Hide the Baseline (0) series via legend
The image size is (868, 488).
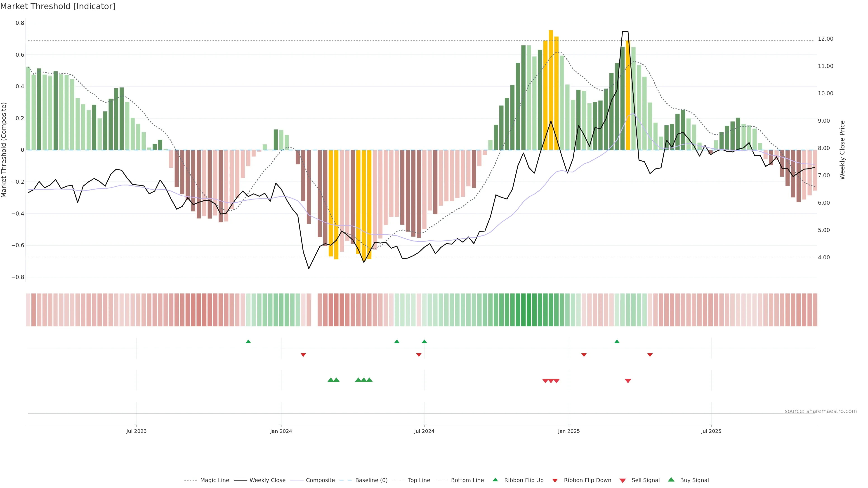371,480
